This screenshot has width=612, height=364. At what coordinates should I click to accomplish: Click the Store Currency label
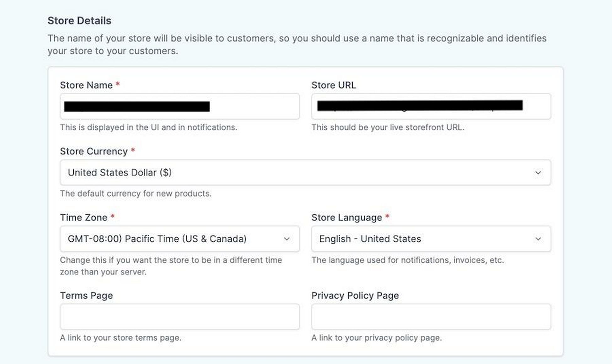pos(94,151)
